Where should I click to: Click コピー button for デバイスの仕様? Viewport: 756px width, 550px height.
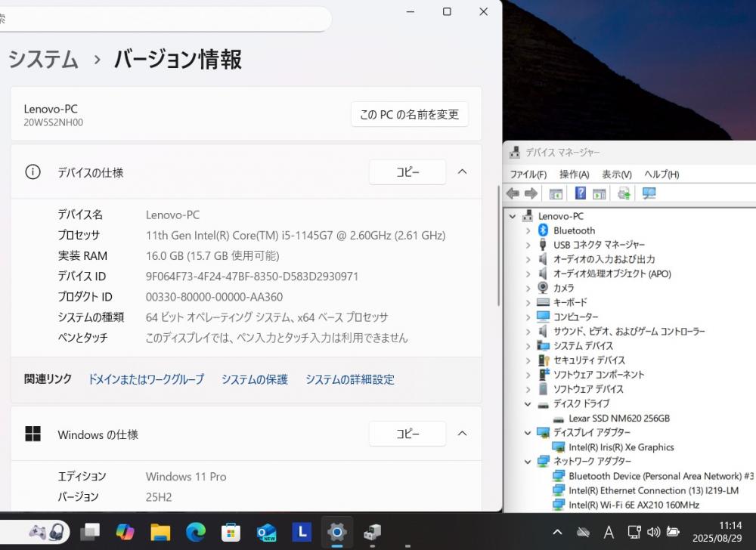(x=407, y=172)
